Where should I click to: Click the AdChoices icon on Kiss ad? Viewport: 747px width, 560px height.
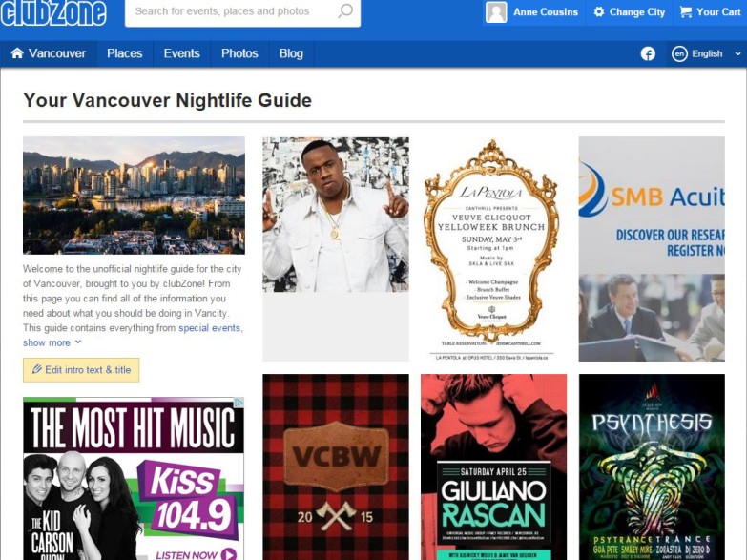tap(239, 403)
